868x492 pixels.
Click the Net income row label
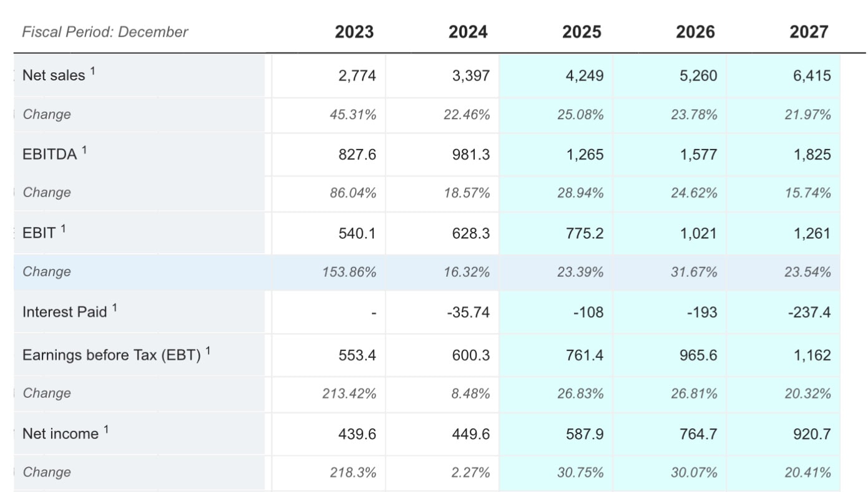point(61,433)
